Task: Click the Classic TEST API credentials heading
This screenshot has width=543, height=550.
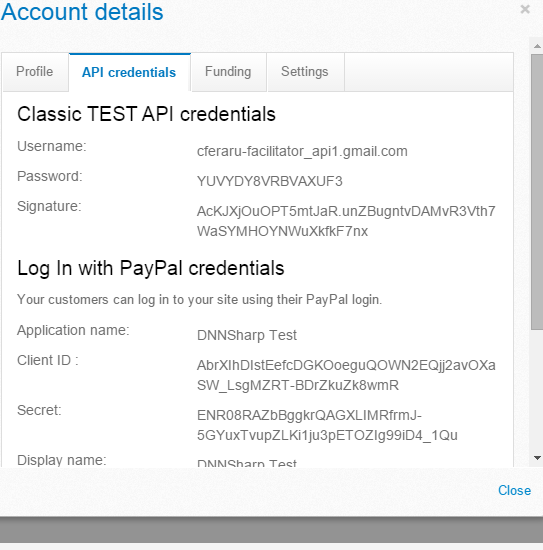Action: click(146, 114)
